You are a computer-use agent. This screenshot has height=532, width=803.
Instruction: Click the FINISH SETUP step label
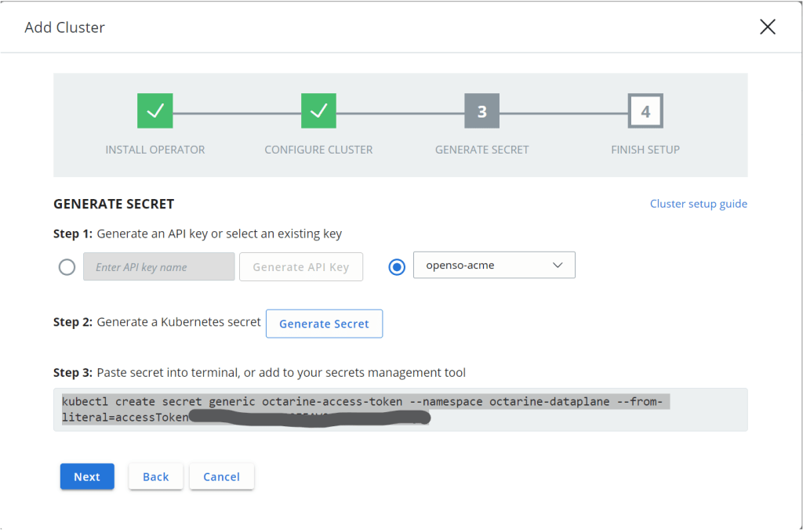(645, 150)
